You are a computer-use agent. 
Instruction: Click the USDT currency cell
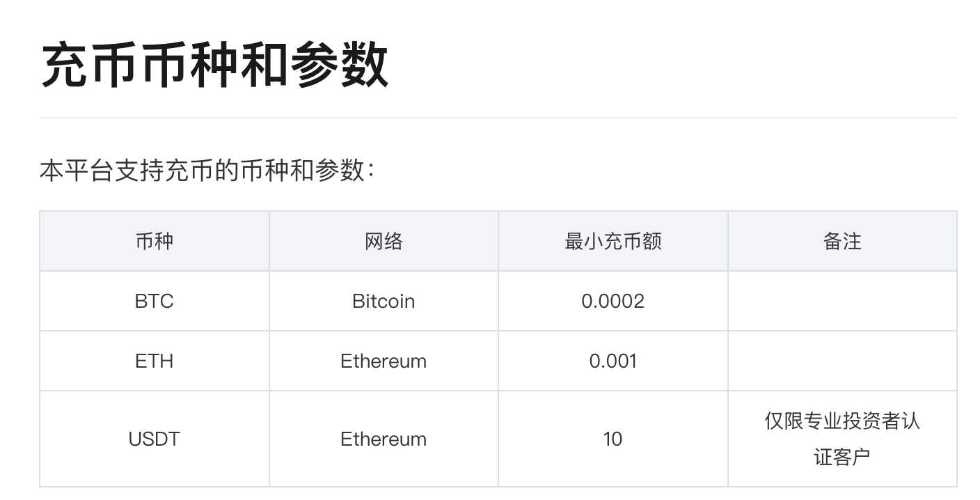point(155,439)
